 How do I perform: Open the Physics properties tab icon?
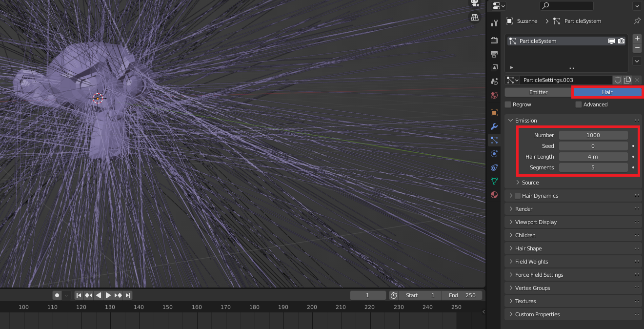[494, 154]
